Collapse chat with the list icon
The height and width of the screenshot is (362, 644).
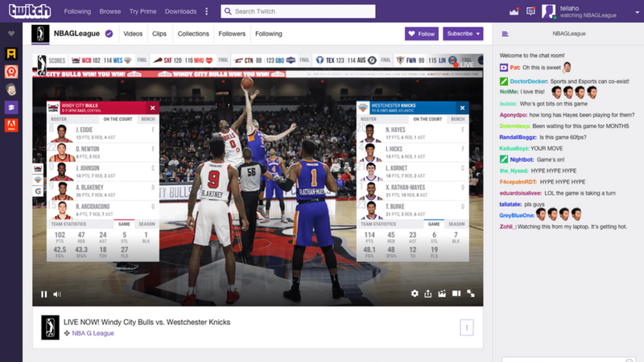pyautogui.click(x=506, y=34)
